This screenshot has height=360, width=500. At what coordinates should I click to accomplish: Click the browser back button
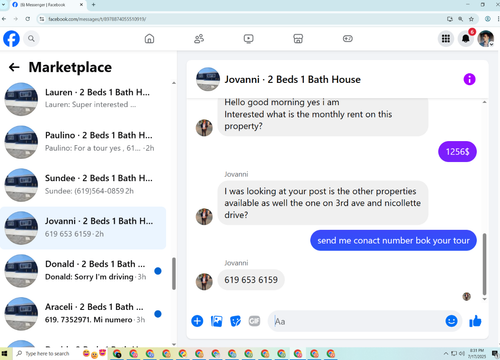tap(4, 19)
